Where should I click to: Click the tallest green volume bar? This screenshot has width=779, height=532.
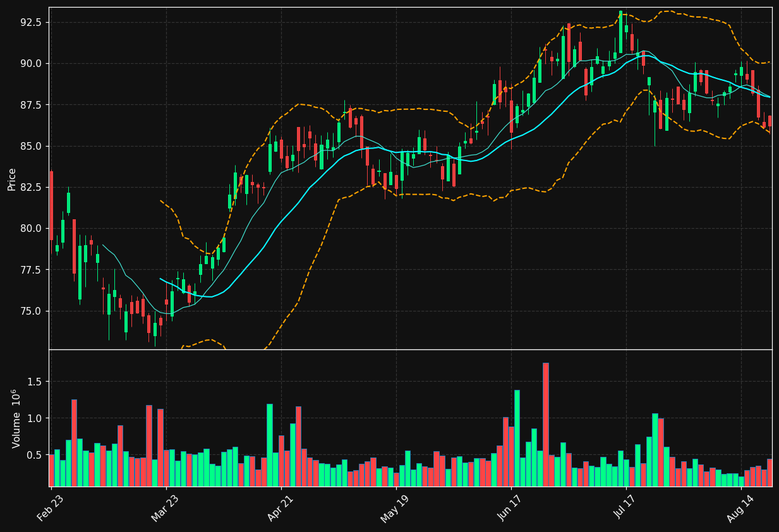pyautogui.click(x=517, y=438)
